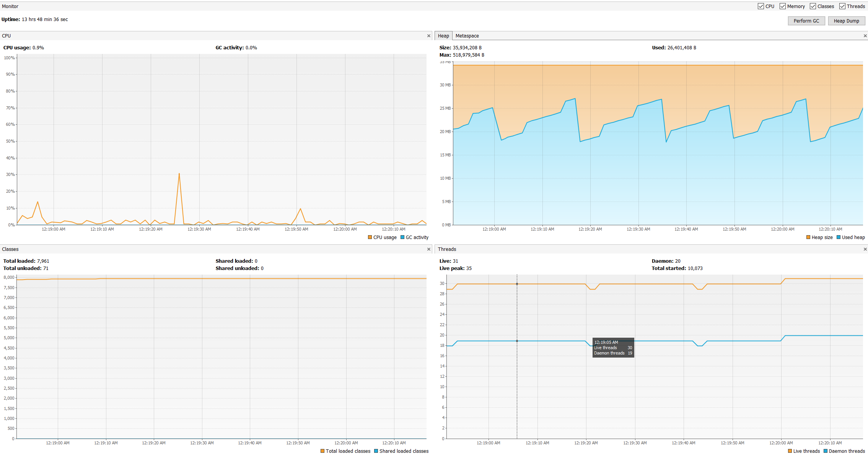
Task: Click the Used heap legend marker
Action: [838, 237]
